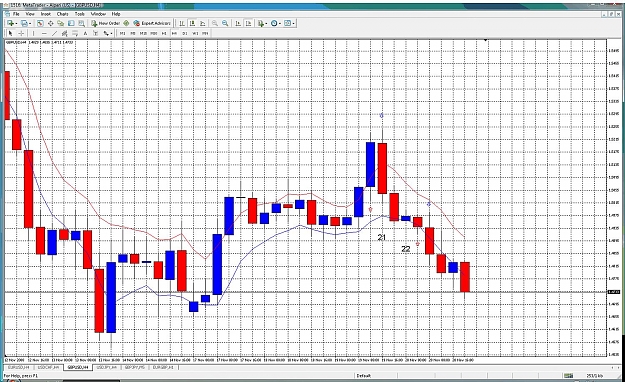
Task: Switch to the EURUSD,H4 chart tab
Action: (x=19, y=367)
